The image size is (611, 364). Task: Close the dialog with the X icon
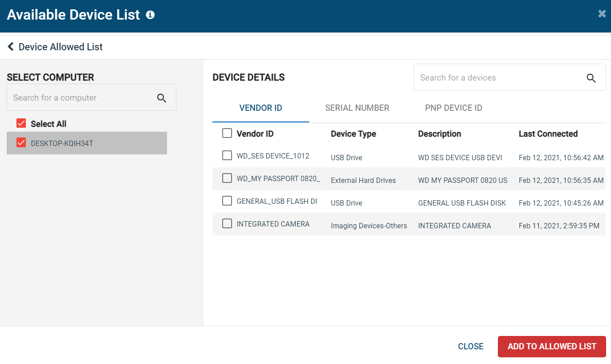(x=602, y=14)
